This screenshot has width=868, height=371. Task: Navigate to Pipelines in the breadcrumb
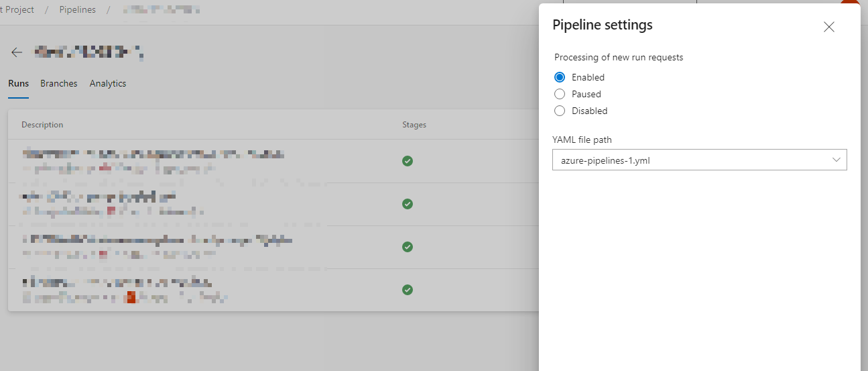click(x=77, y=10)
